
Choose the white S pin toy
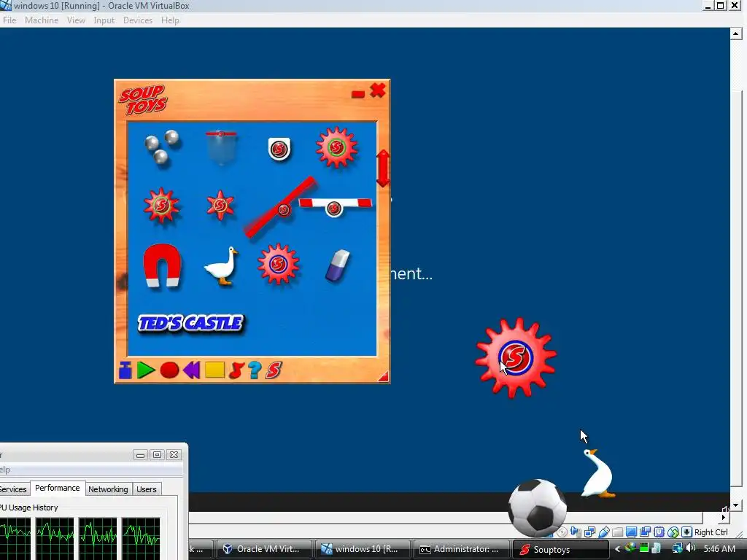(x=279, y=149)
